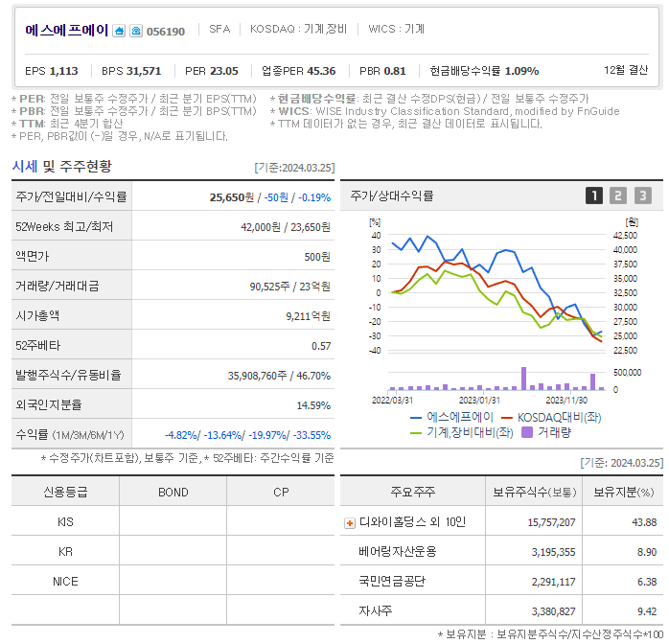Viewport: 669px width, 644px height.
Task: Select share count 3,195,355
Action: (553, 552)
